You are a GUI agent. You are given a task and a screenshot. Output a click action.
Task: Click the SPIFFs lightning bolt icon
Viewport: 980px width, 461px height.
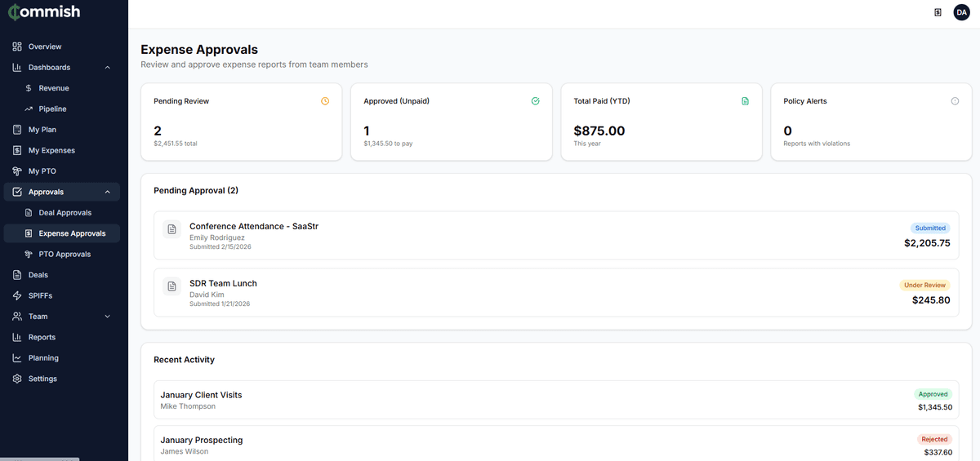tap(17, 295)
